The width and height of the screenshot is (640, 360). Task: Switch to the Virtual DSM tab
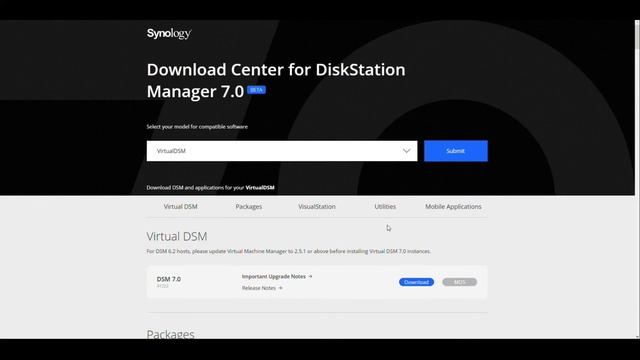pyautogui.click(x=180, y=207)
